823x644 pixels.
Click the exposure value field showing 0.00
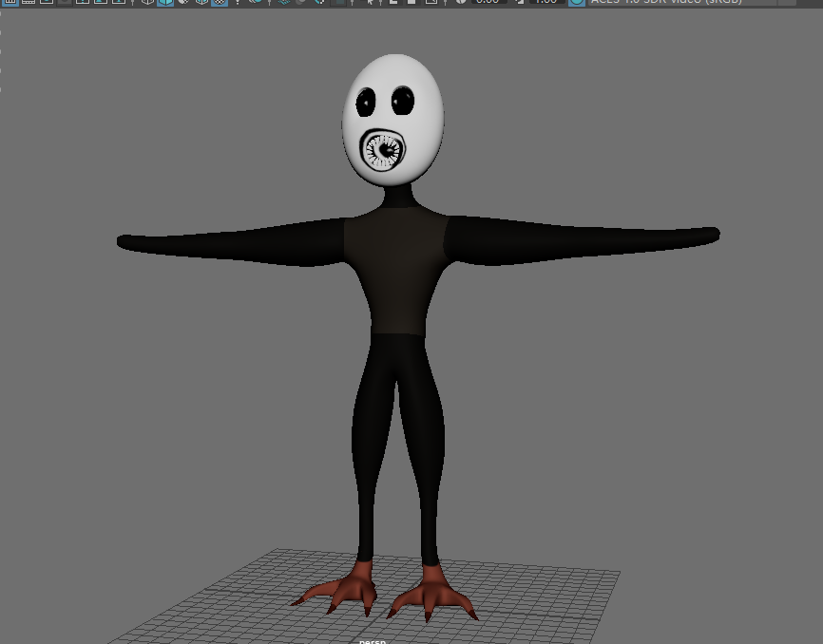488,2
